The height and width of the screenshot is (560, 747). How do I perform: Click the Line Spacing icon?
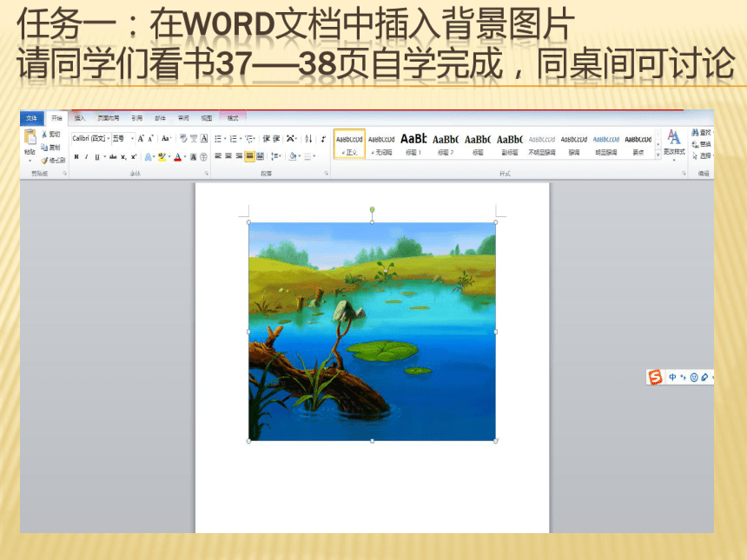274,155
